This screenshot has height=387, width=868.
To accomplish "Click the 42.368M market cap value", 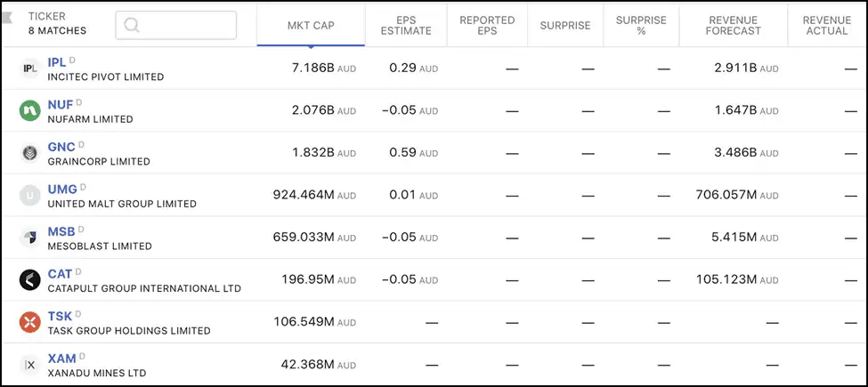I will 308,365.
